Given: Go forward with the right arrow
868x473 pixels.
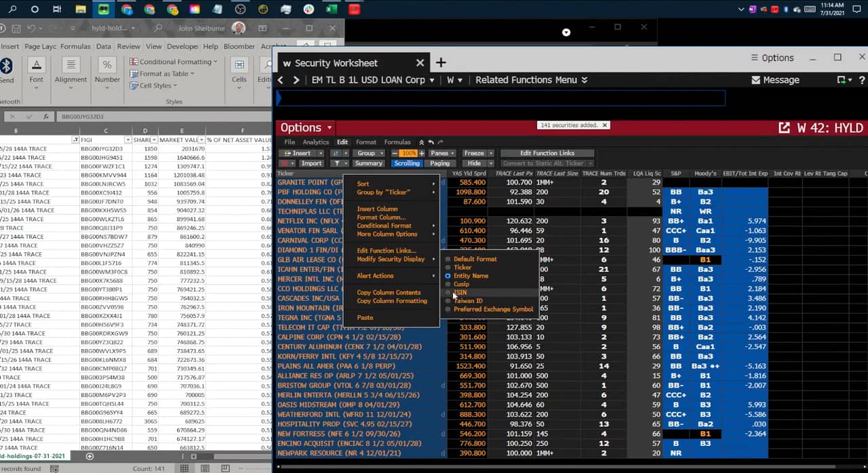Looking at the screenshot, I should pos(296,80).
